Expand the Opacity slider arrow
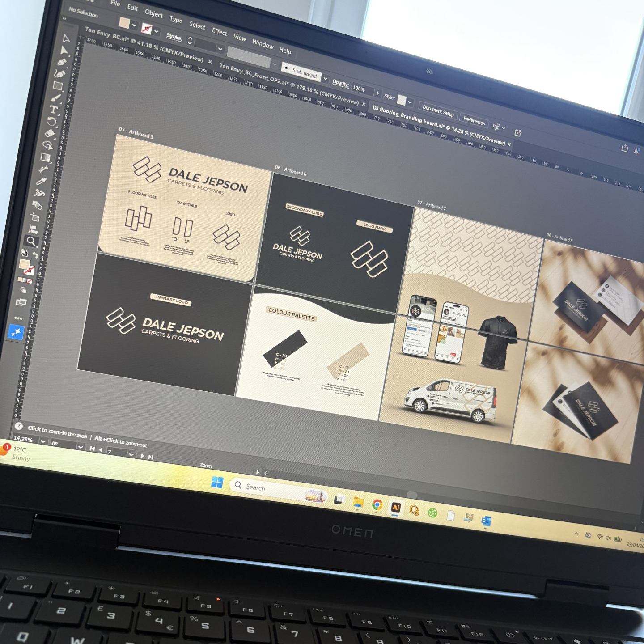 pos(377,93)
